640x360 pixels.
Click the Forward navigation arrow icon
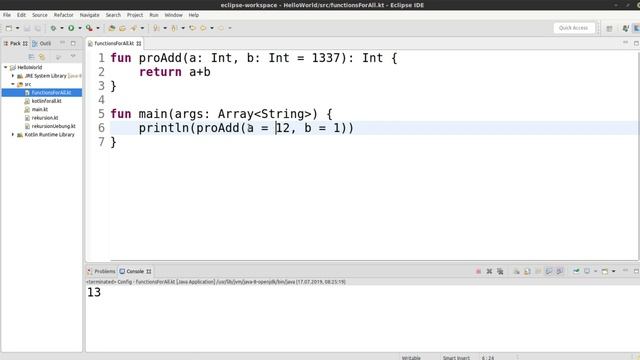point(221,28)
